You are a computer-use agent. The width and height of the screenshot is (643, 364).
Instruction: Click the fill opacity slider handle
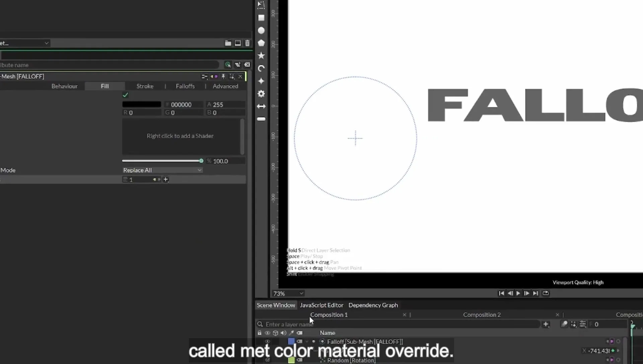pos(201,161)
